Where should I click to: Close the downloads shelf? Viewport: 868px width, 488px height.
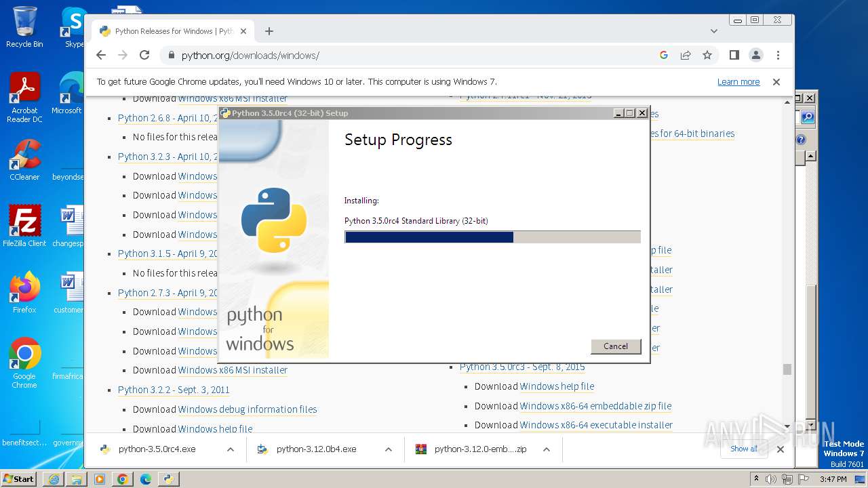[781, 449]
